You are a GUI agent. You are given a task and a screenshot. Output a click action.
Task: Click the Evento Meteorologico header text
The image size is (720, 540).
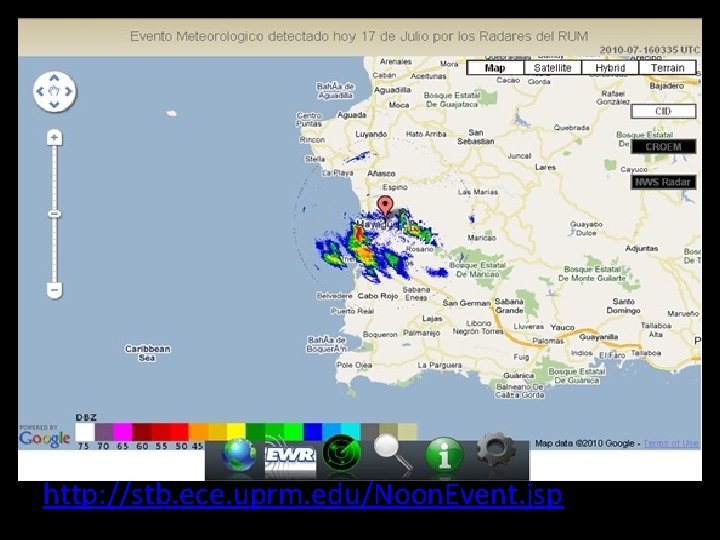359,36
